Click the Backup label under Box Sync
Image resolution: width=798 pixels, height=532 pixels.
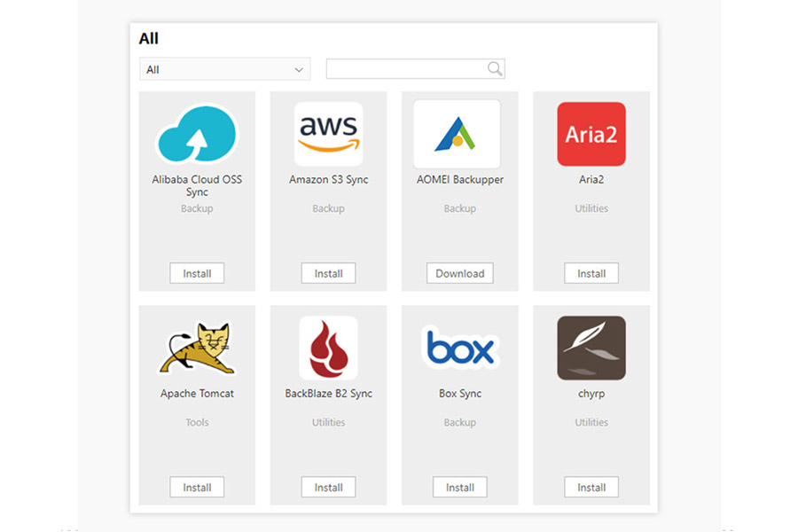coord(460,423)
